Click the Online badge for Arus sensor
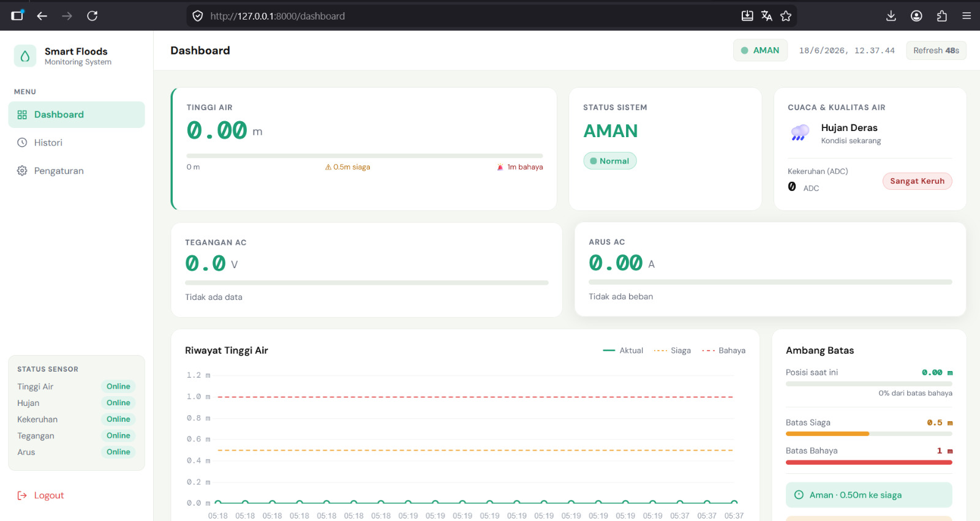This screenshot has height=521, width=980. (118, 452)
